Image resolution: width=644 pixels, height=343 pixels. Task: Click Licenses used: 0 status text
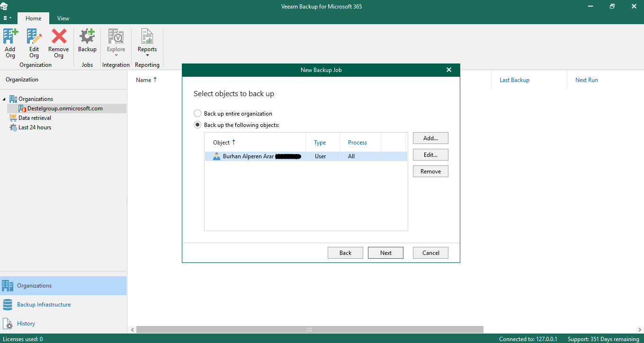tap(23, 339)
